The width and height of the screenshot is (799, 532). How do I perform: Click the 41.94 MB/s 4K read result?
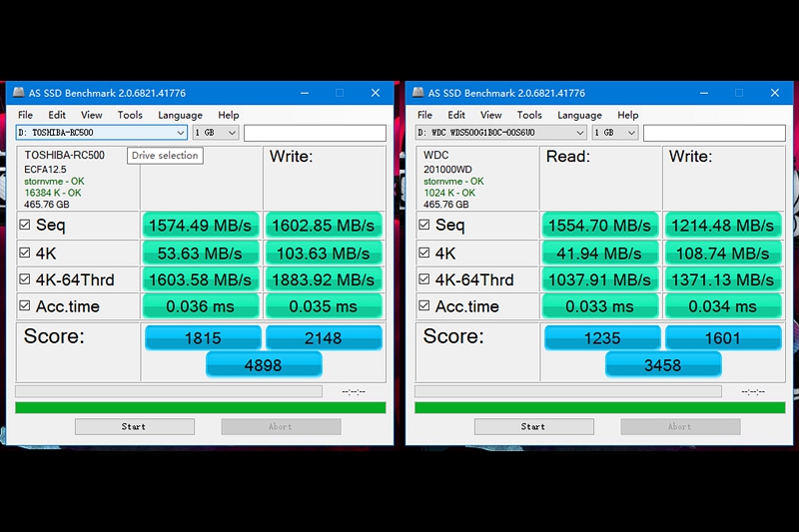(600, 253)
